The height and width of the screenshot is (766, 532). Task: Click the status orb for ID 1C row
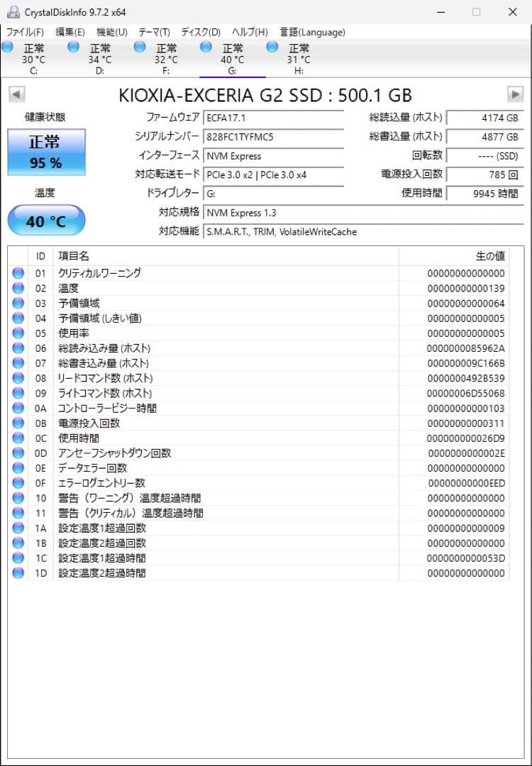[18, 558]
